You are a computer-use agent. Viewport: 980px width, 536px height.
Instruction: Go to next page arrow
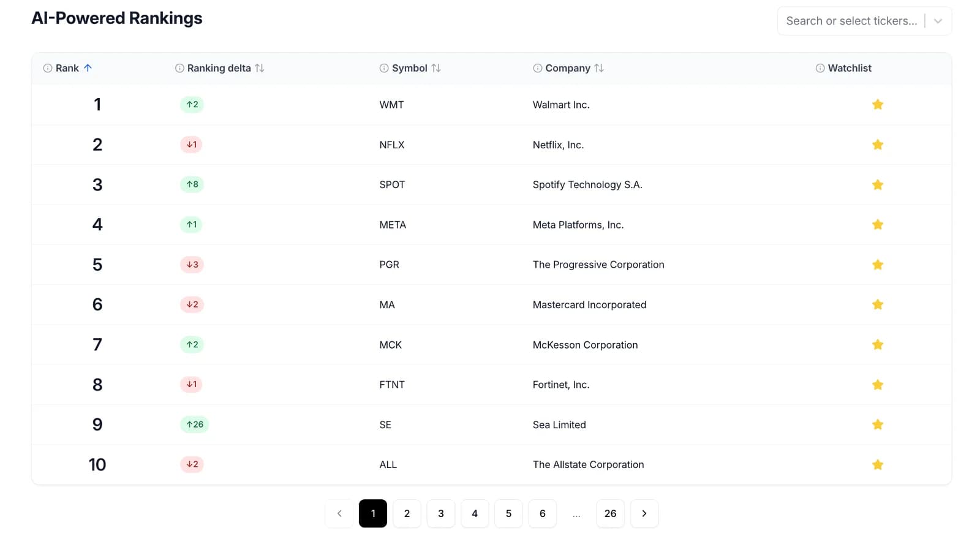(644, 513)
